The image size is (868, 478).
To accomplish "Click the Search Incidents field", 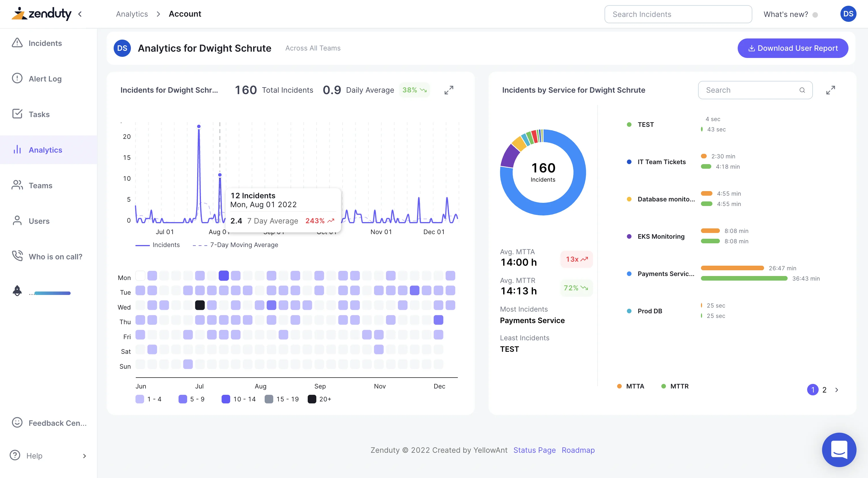I will [x=678, y=14].
